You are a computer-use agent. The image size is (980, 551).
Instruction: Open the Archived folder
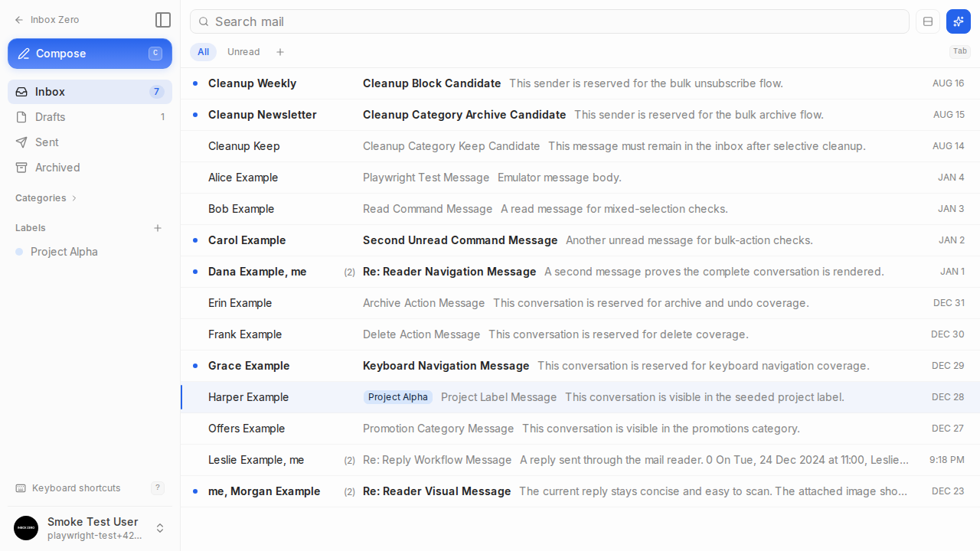[90, 168]
